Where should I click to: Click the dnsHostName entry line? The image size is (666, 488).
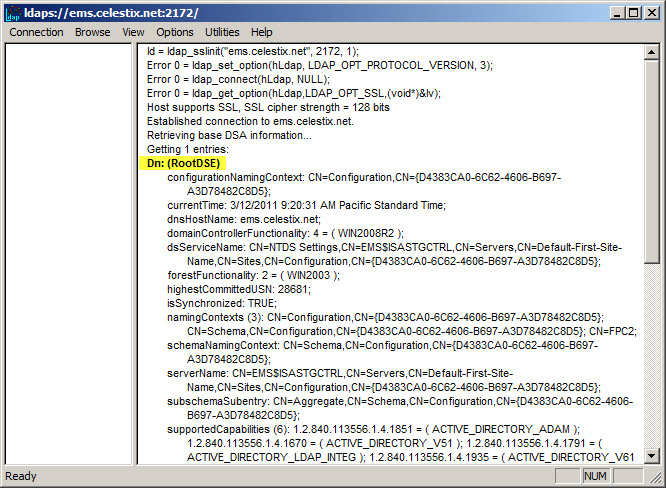[x=243, y=219]
